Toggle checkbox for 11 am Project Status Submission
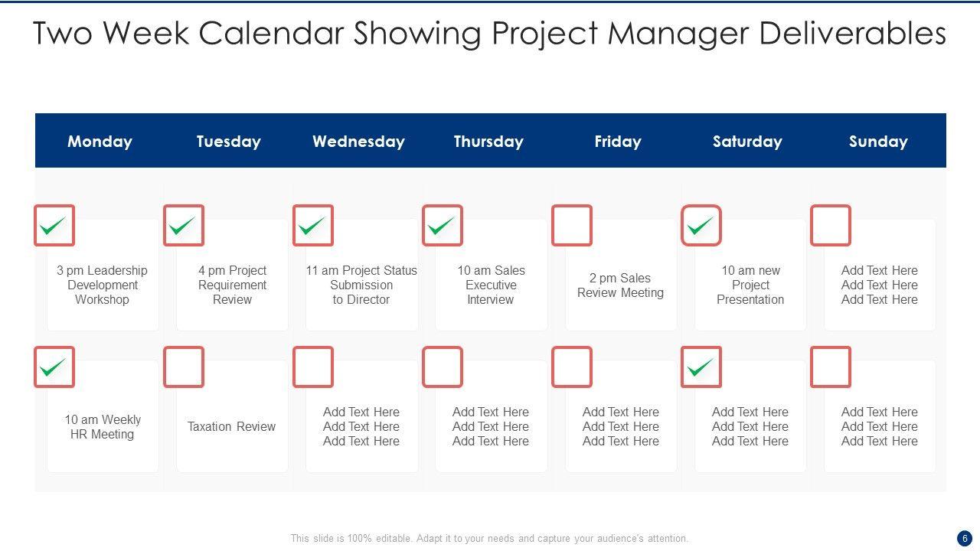The image size is (980, 551). [x=313, y=226]
